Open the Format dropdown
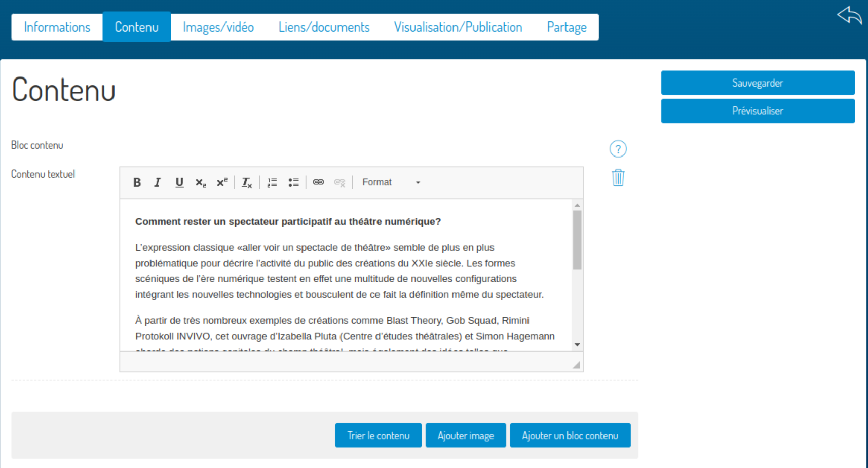Viewport: 868px width, 468px height. click(391, 182)
